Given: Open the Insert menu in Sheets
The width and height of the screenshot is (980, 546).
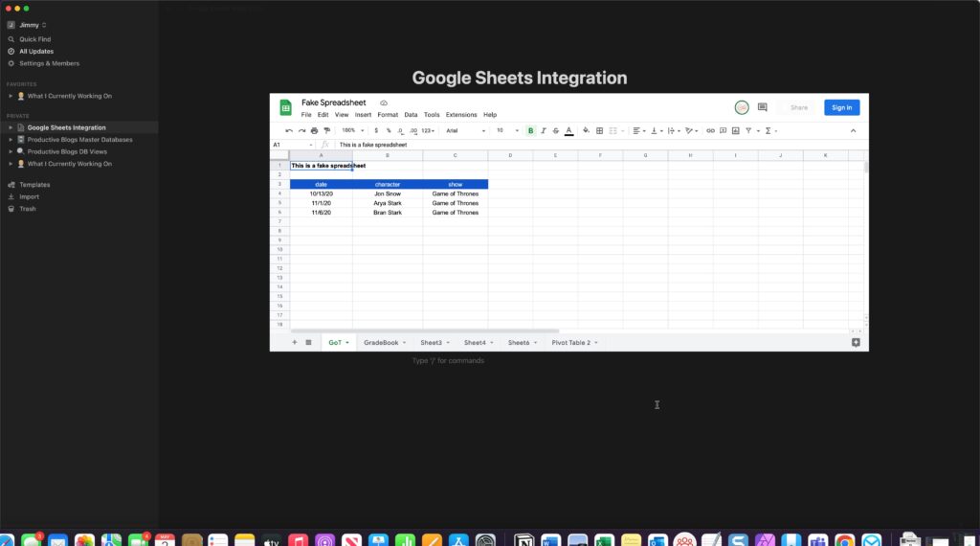Looking at the screenshot, I should pyautogui.click(x=363, y=115).
